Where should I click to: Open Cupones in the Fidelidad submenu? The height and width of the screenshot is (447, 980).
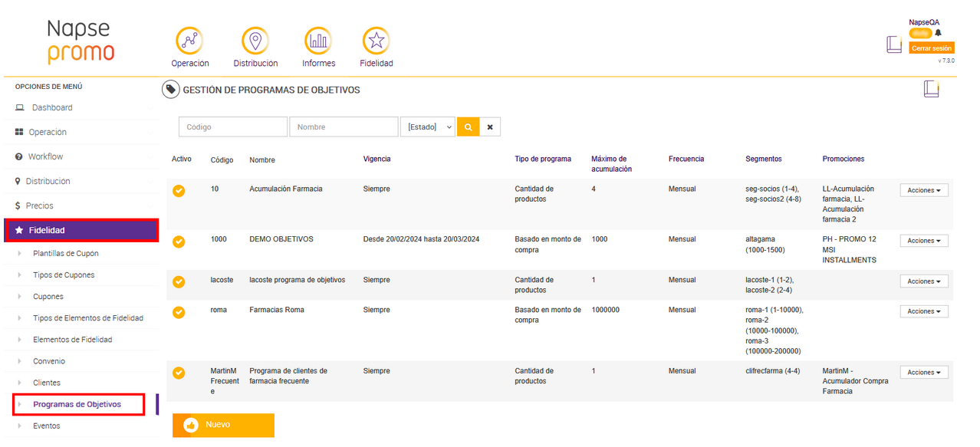click(48, 297)
